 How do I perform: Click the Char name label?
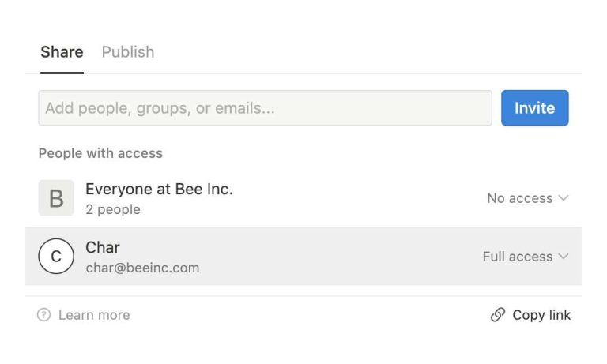coord(103,248)
